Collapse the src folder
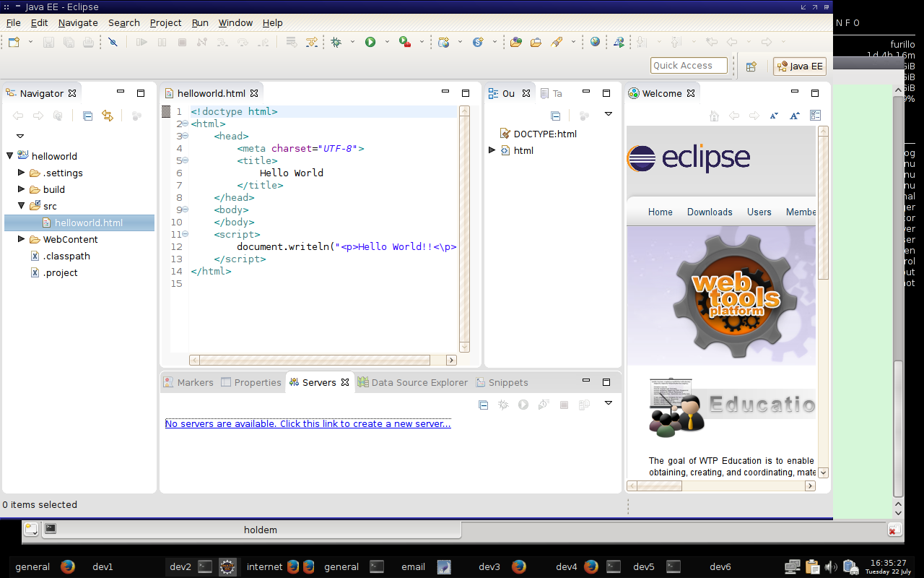The width and height of the screenshot is (924, 578). click(x=21, y=205)
